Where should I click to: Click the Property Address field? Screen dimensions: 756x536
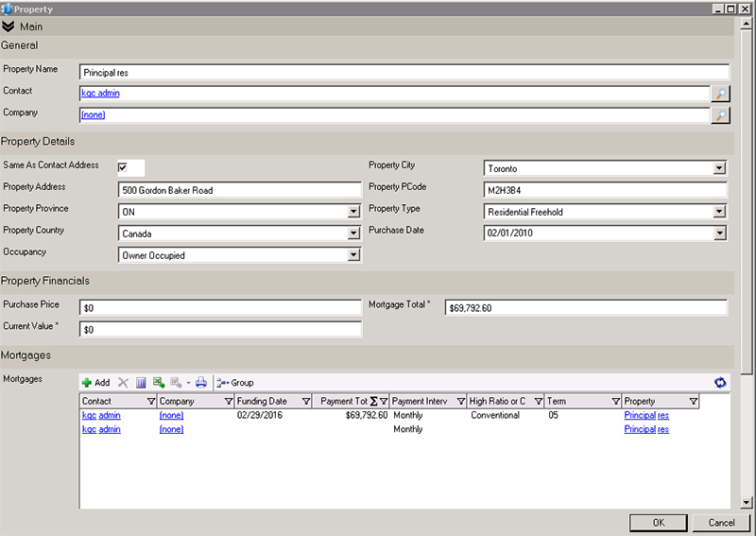(x=240, y=190)
